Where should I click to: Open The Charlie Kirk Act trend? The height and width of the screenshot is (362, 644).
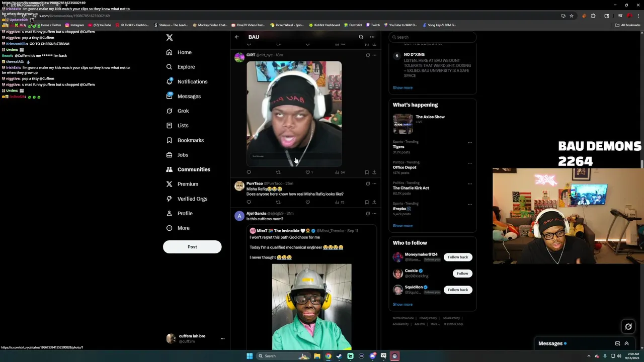point(411,188)
